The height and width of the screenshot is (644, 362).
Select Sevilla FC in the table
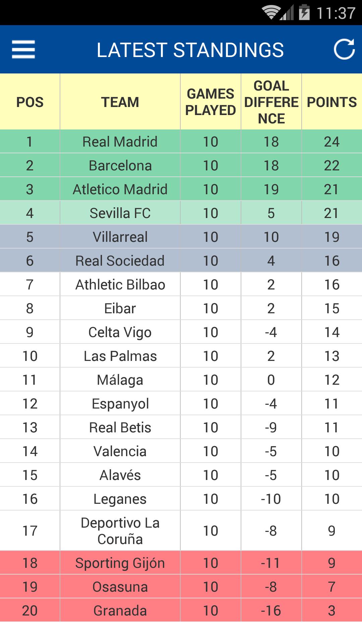181,213
